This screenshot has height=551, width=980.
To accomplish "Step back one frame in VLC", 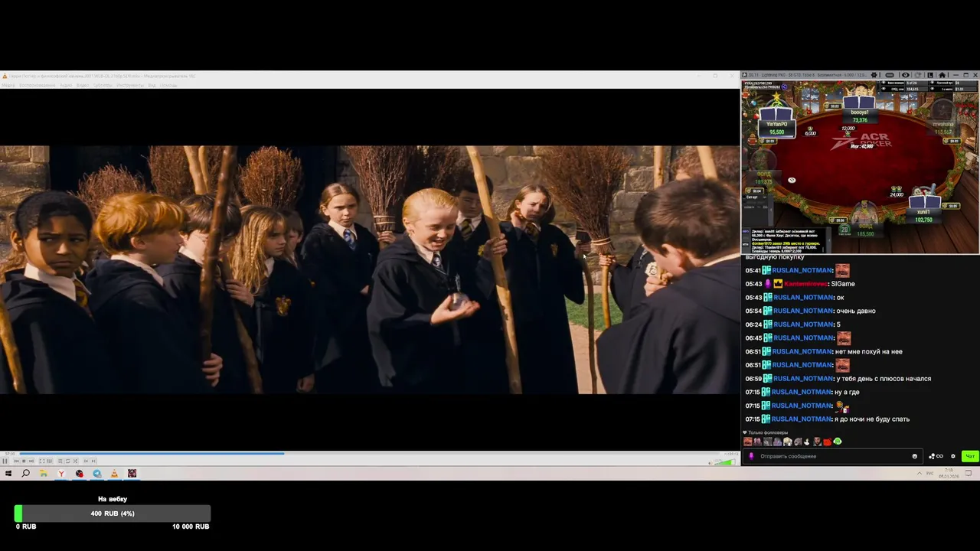I will click(x=86, y=461).
